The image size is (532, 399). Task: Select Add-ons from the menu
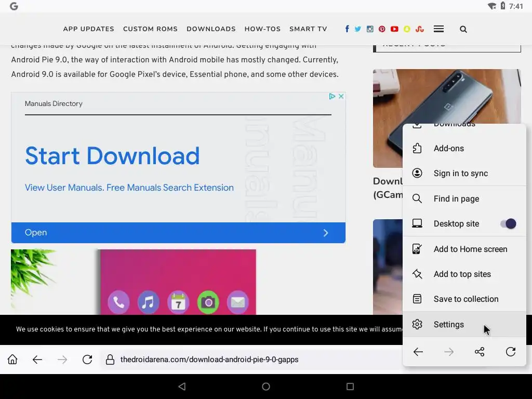pyautogui.click(x=464, y=148)
